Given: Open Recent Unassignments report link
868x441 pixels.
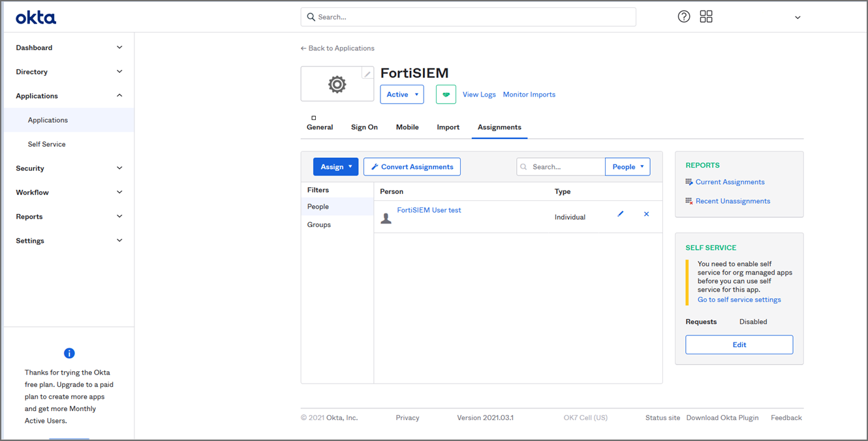Looking at the screenshot, I should tap(732, 201).
